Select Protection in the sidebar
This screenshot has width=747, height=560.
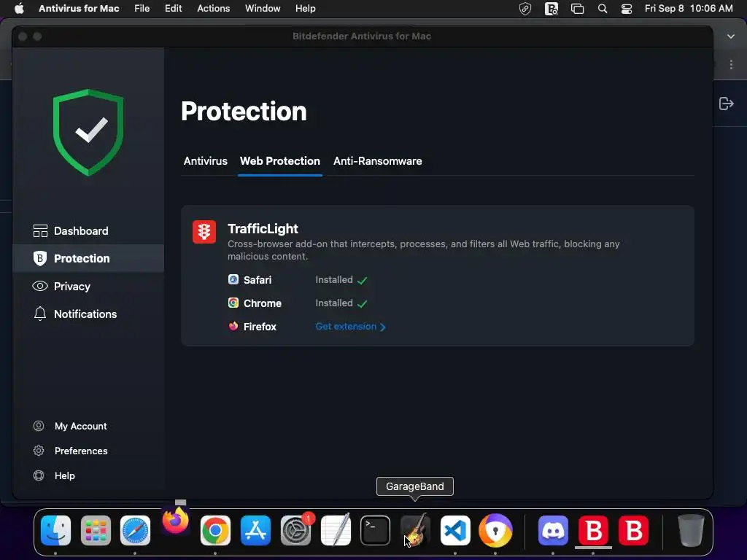88,259
